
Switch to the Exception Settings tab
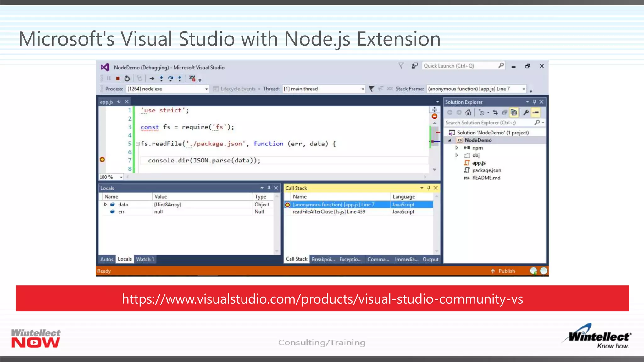[350, 259]
